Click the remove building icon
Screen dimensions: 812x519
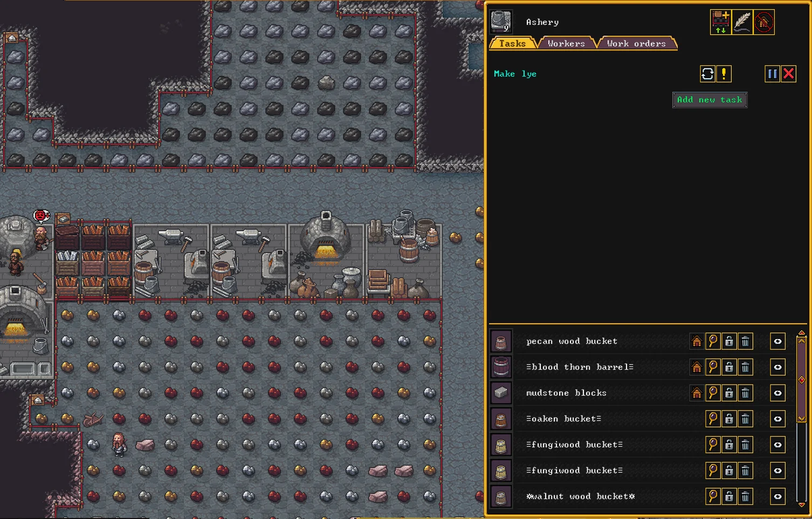click(764, 22)
